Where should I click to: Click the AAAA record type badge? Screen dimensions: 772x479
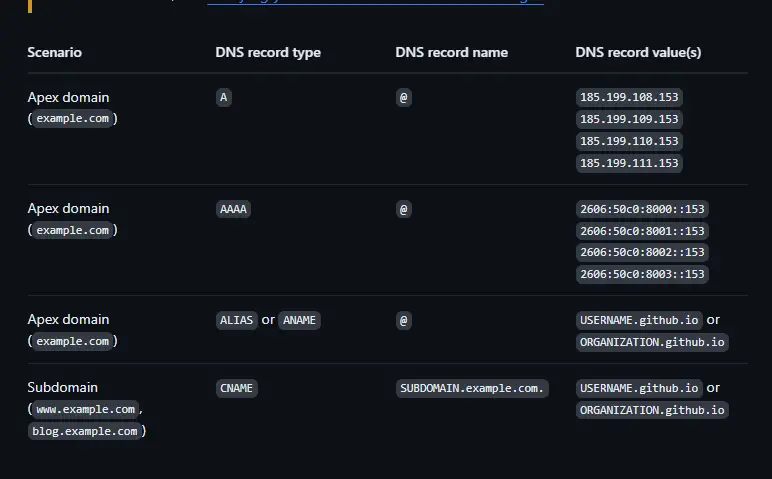[234, 209]
